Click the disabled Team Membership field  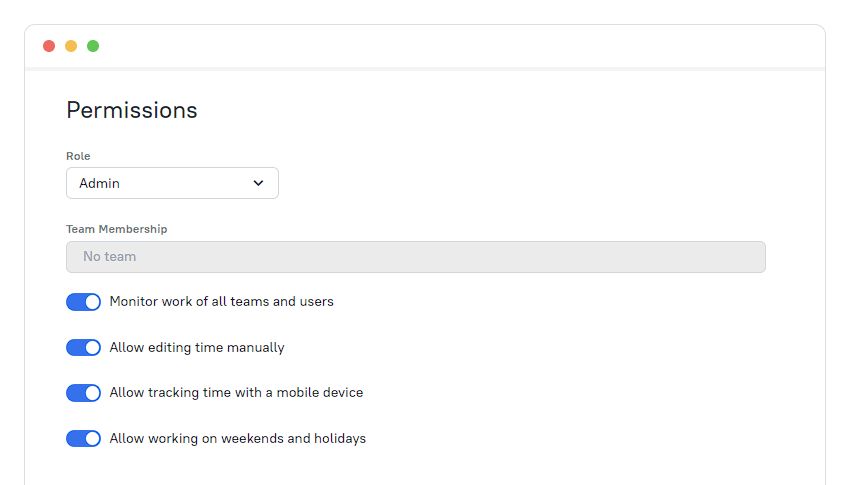tap(416, 257)
